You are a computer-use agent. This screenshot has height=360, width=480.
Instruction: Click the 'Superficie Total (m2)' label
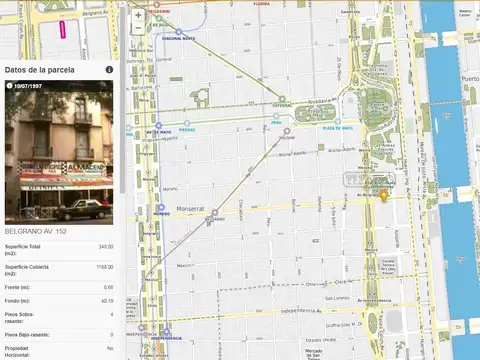click(x=23, y=250)
